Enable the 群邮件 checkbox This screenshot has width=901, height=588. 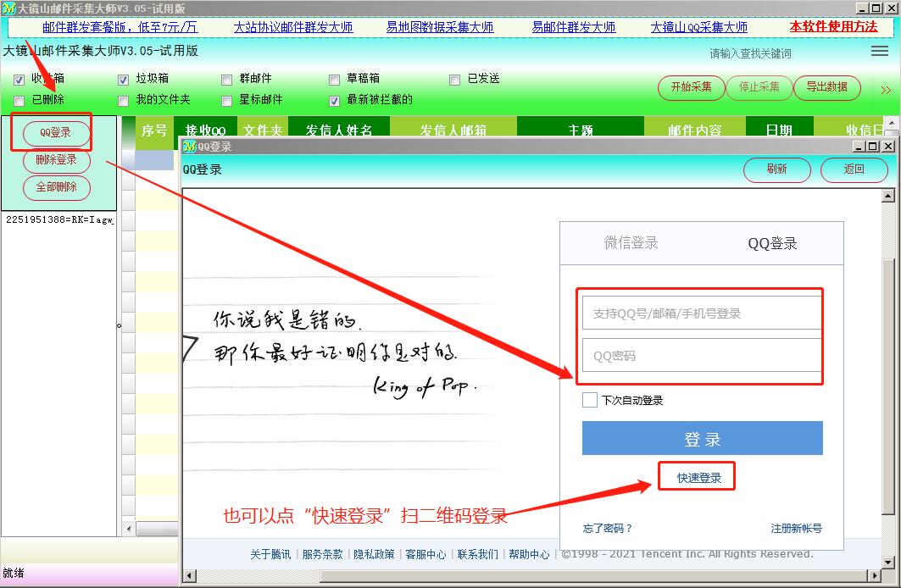[227, 80]
